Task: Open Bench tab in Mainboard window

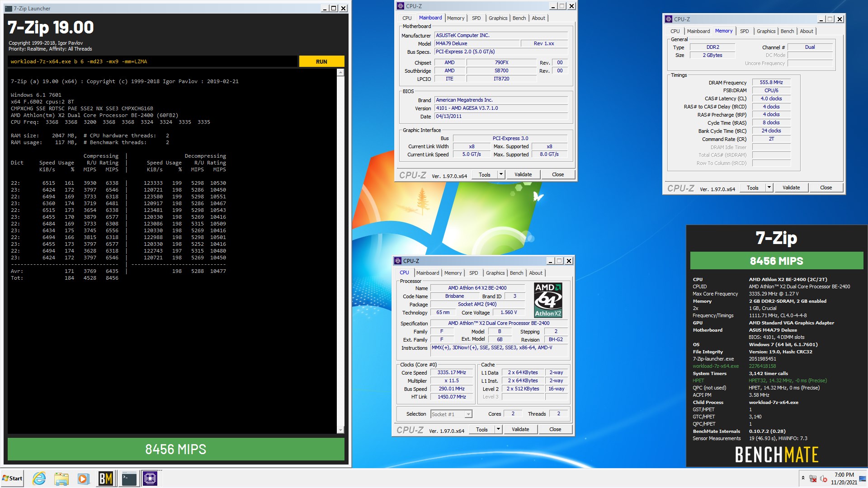Action: [519, 18]
